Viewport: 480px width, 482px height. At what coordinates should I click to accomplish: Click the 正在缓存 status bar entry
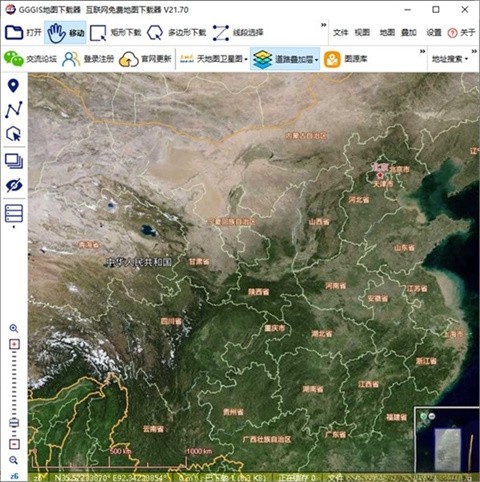tap(297, 477)
